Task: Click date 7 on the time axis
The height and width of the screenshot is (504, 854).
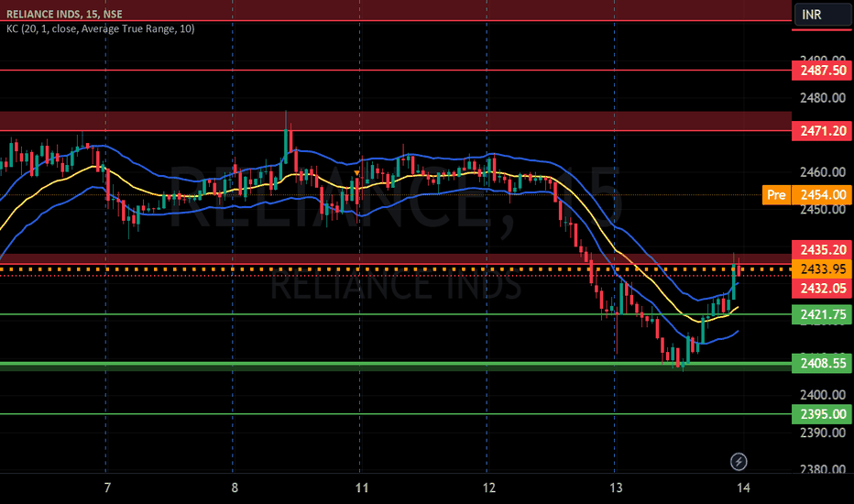Action: pyautogui.click(x=107, y=488)
